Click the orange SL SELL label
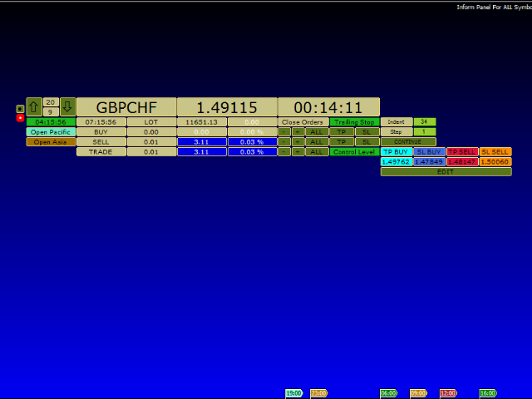 pos(495,152)
